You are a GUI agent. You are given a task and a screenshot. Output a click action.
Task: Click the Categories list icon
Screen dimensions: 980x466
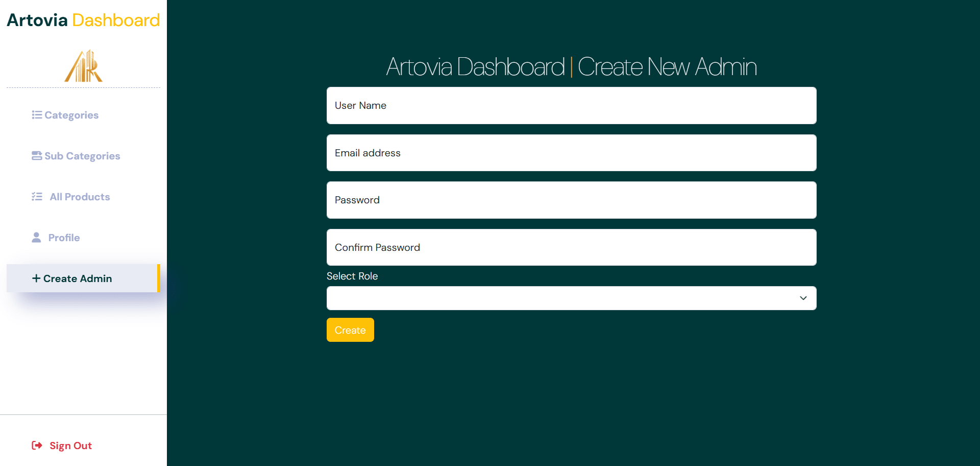point(37,115)
